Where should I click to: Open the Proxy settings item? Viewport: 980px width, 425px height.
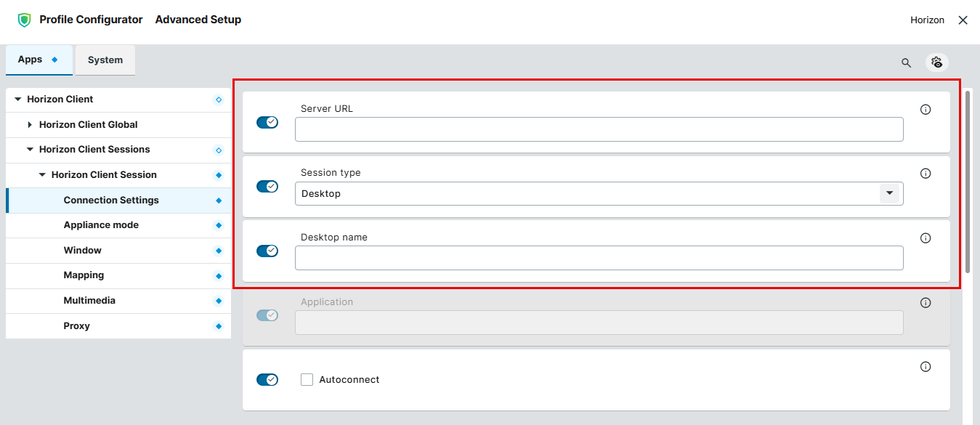point(118,326)
